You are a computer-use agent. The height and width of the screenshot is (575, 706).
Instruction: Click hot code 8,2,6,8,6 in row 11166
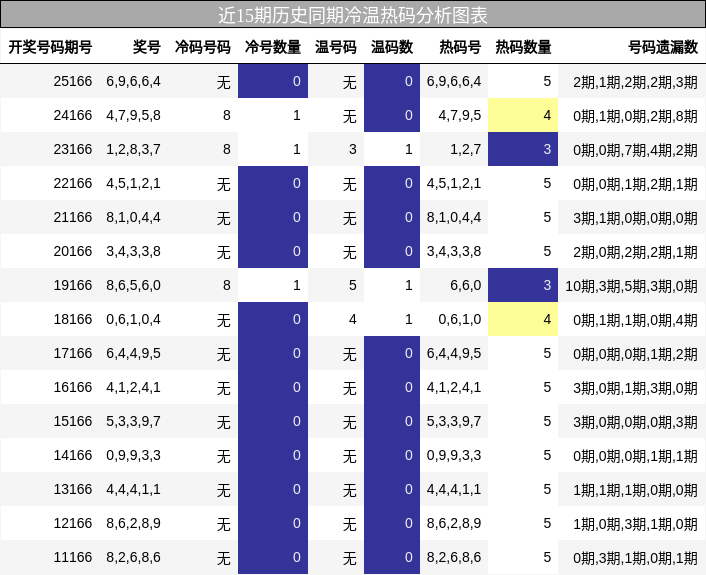[454, 557]
